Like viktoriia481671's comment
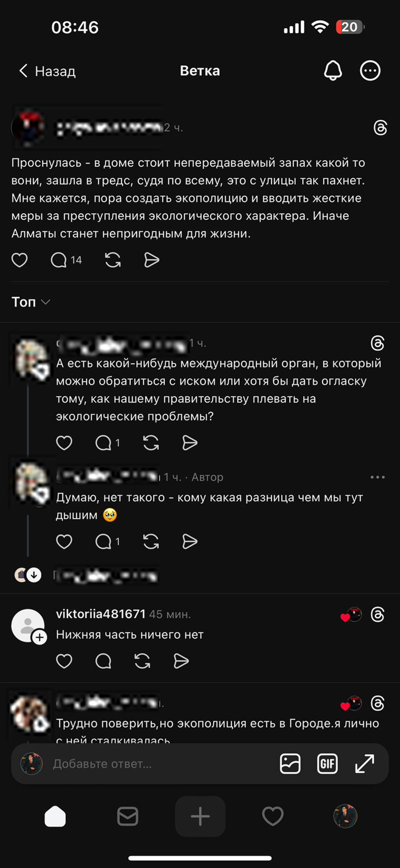Screen dimensions: 400x868 click(64, 661)
